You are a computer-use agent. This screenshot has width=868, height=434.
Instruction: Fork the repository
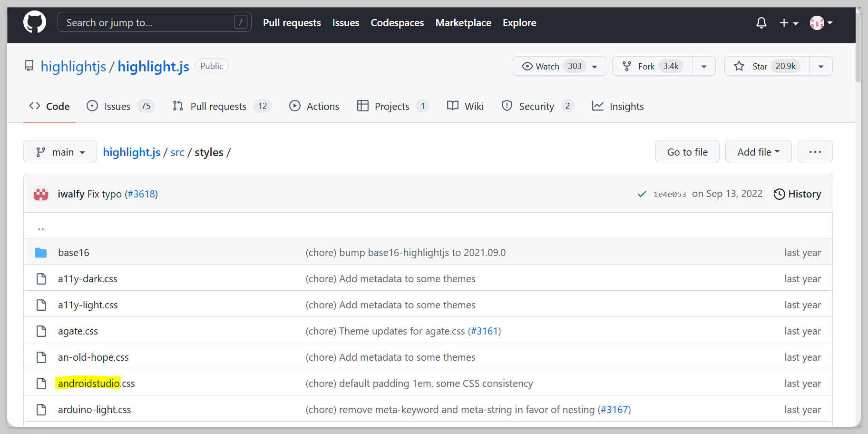coord(652,66)
